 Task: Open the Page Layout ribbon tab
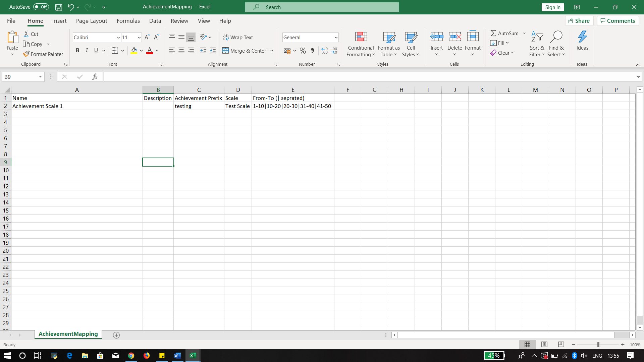[91, 21]
